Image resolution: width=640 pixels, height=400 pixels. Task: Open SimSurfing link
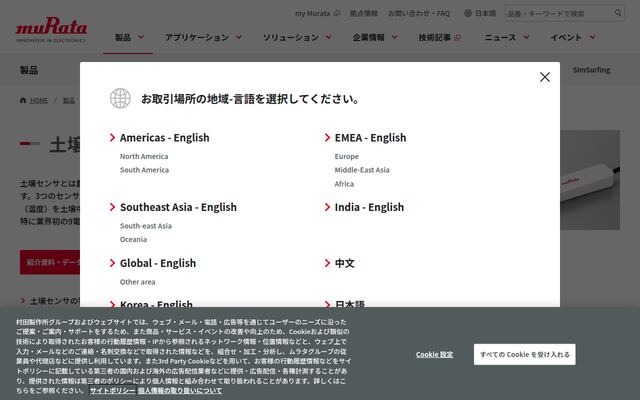click(x=591, y=70)
